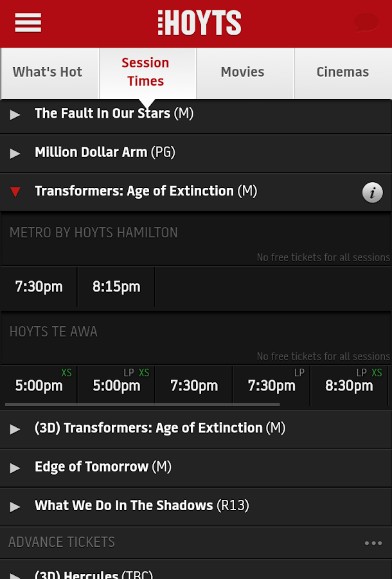Expand (3D) Transformers: Age of Extinction
The image size is (392, 579).
(x=159, y=428)
